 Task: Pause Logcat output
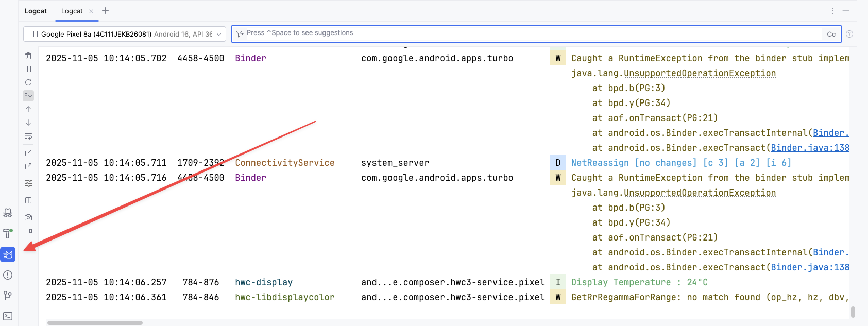28,69
